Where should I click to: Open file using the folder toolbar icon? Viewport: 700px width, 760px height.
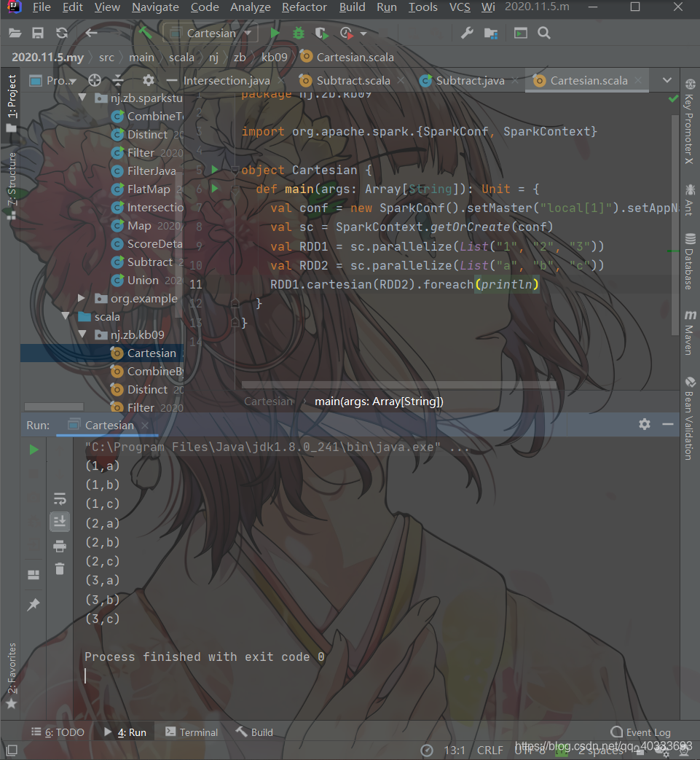(x=15, y=33)
